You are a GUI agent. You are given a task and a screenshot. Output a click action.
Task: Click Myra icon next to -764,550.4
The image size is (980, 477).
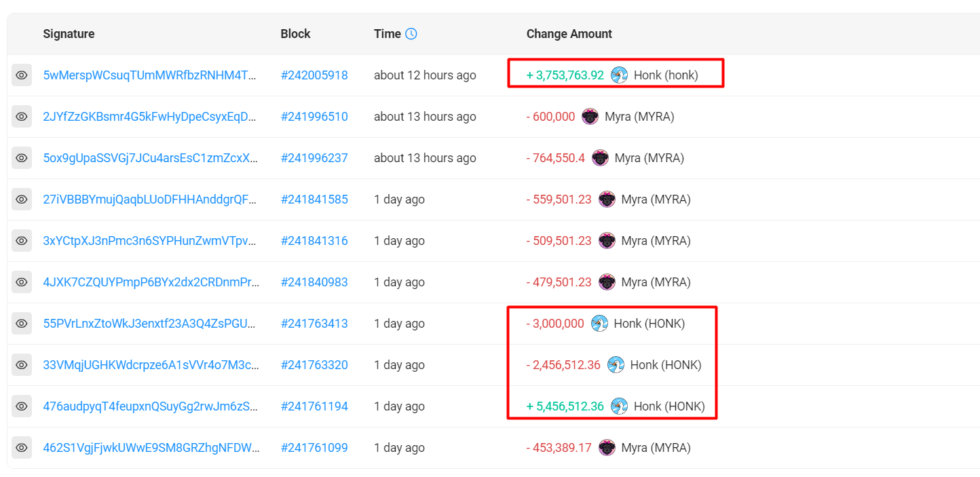[600, 158]
